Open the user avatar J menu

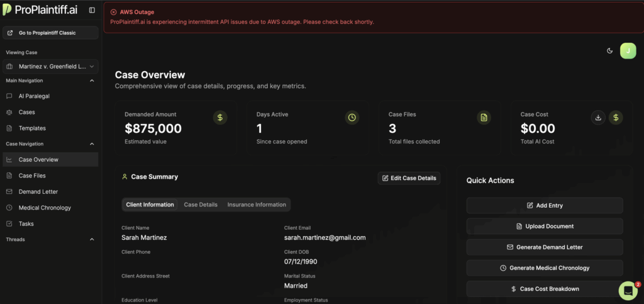628,51
